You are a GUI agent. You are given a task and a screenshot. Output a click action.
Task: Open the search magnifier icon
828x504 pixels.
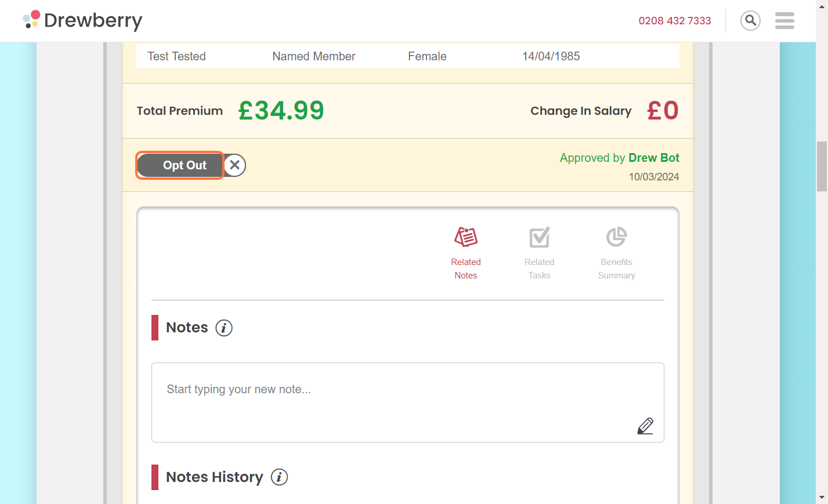point(750,20)
